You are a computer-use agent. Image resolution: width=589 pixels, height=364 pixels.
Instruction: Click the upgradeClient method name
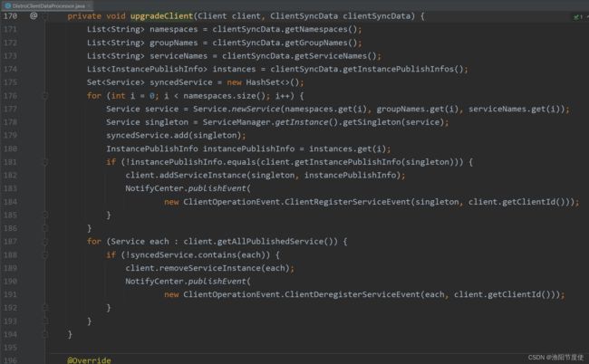(161, 16)
